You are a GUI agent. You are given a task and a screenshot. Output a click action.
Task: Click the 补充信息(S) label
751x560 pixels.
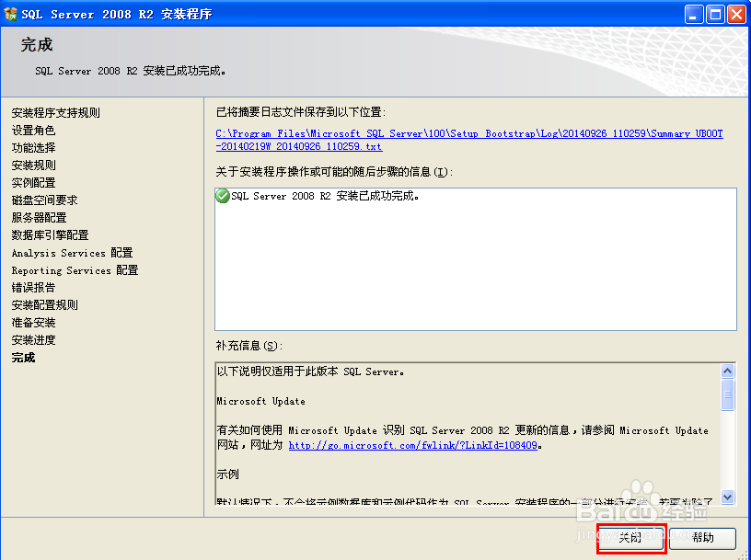pos(248,346)
